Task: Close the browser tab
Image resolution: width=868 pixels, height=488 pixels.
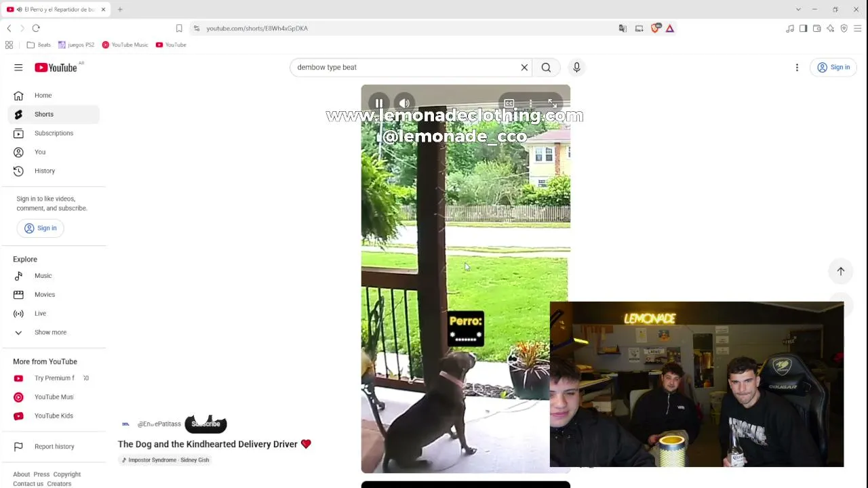Action: 103,9
